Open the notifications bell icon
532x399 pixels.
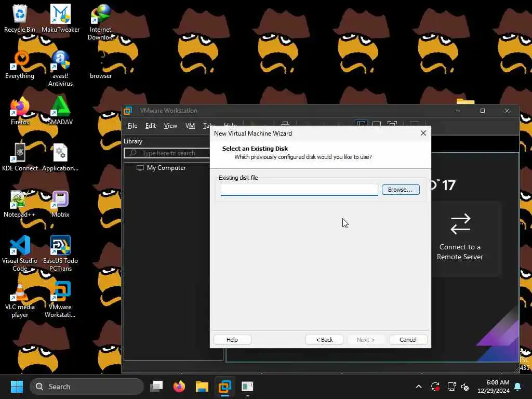518,387
